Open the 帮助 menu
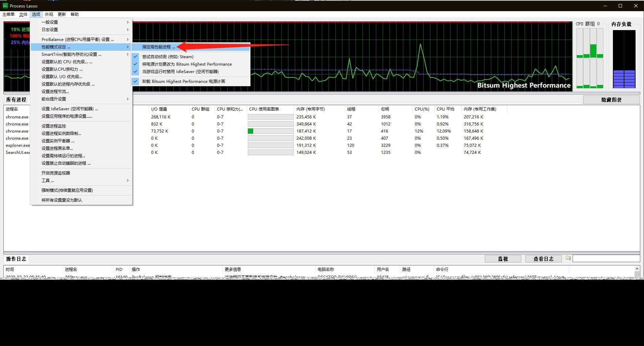Image resolution: width=644 pixels, height=346 pixels. (x=75, y=14)
